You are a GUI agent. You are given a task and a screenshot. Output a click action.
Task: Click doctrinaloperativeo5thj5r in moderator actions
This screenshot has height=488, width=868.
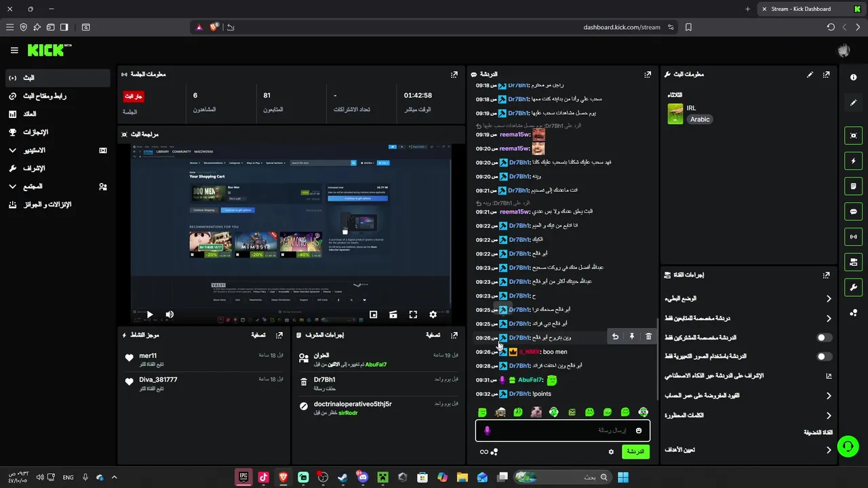353,404
